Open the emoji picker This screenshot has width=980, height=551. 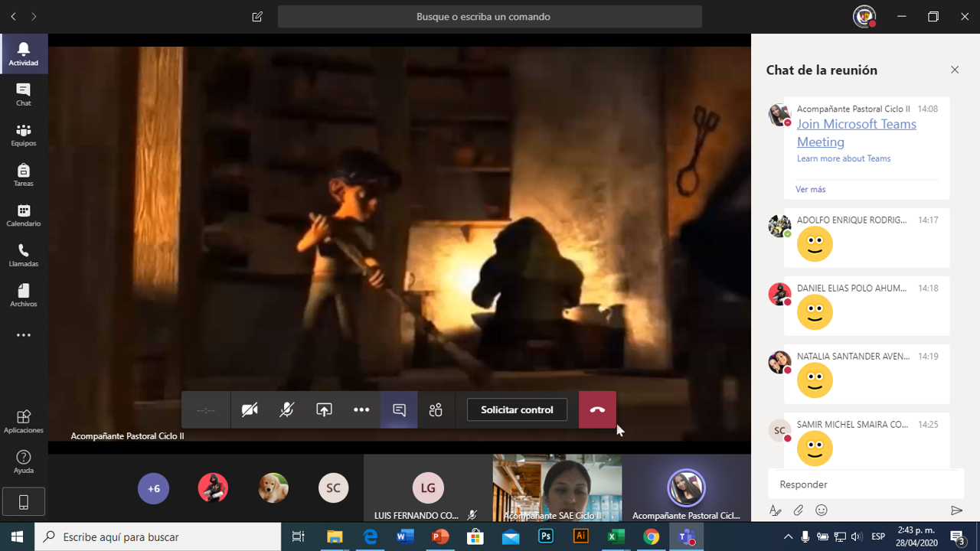point(822,510)
